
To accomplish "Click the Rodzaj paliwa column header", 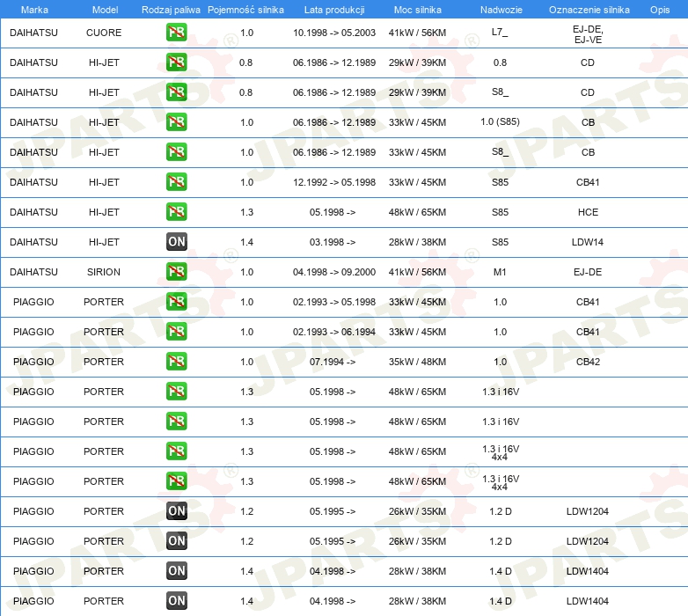I will pyautogui.click(x=171, y=9).
